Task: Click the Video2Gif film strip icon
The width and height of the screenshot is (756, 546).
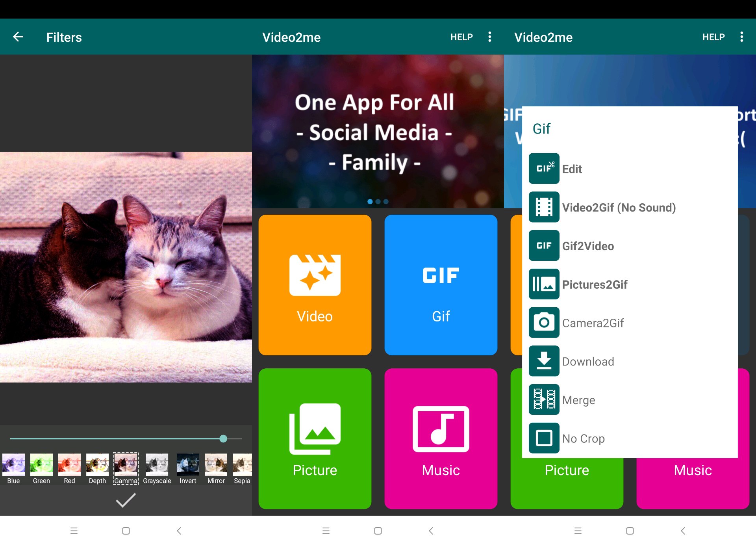Action: coord(544,207)
